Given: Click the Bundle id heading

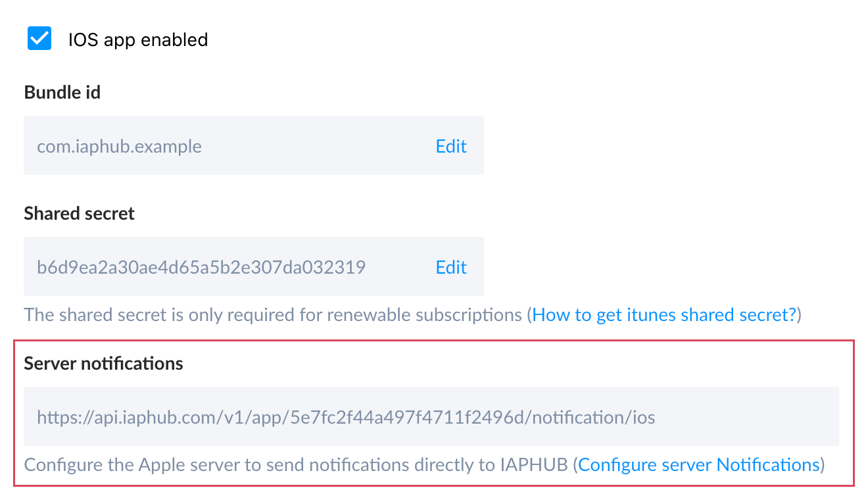Looking at the screenshot, I should click(x=62, y=93).
